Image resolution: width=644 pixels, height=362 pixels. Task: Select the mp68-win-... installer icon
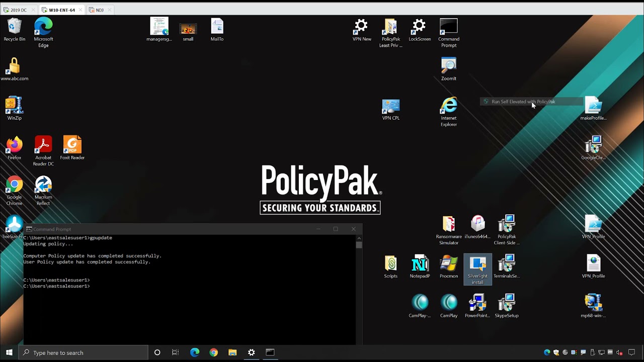pos(594,306)
